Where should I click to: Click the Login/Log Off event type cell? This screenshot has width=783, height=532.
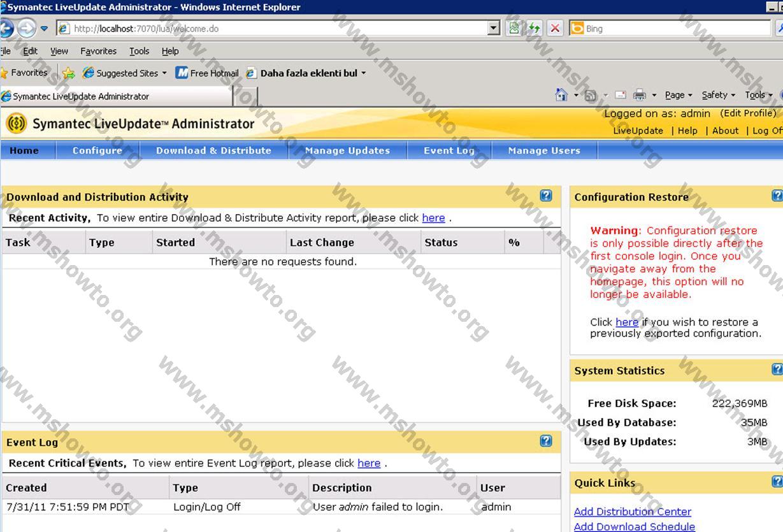pos(207,507)
